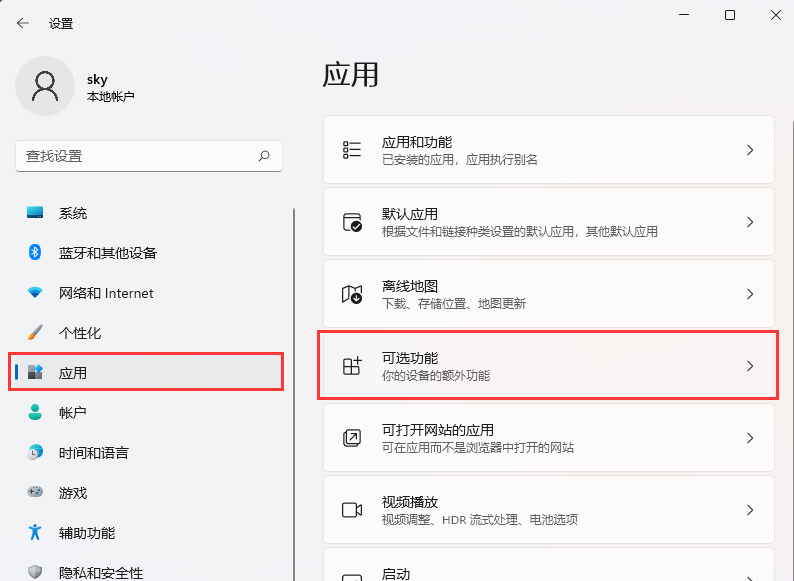Expand 视频播放 using its chevron arrow
The width and height of the screenshot is (794, 581).
[x=750, y=510]
